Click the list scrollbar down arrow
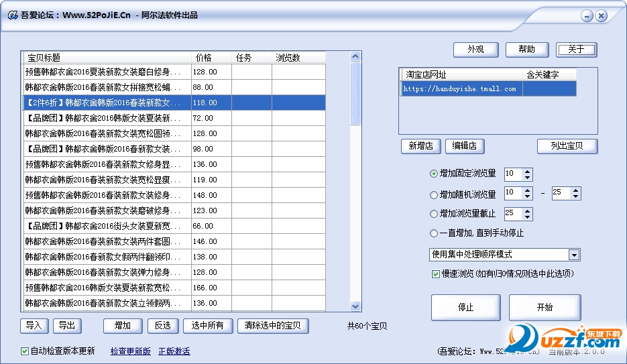 pyautogui.click(x=355, y=306)
